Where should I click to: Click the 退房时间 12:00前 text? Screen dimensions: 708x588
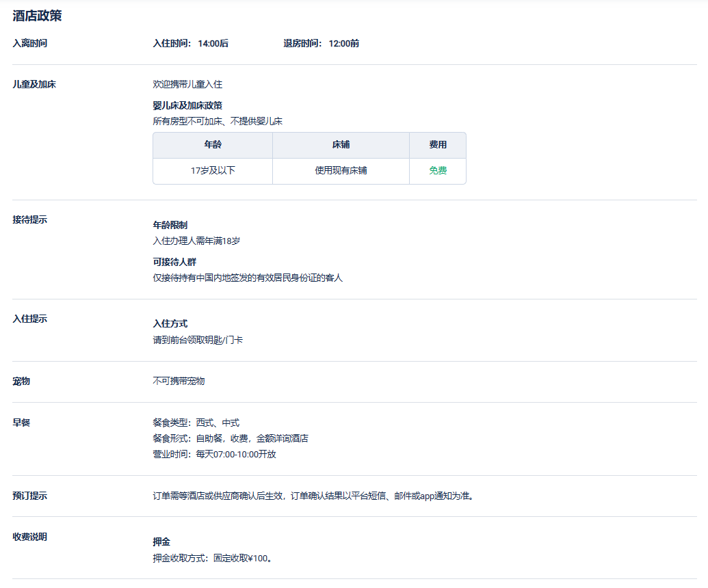click(x=321, y=44)
